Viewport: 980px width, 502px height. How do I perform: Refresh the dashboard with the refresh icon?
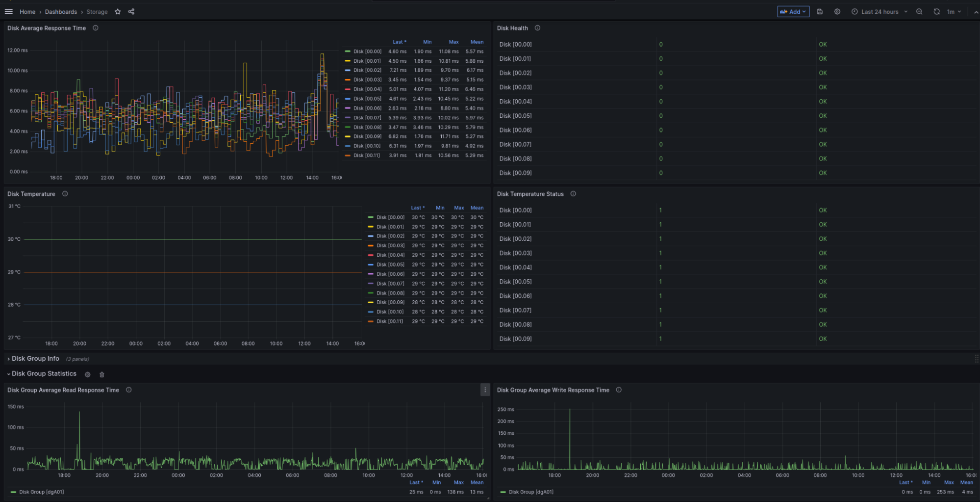[936, 11]
